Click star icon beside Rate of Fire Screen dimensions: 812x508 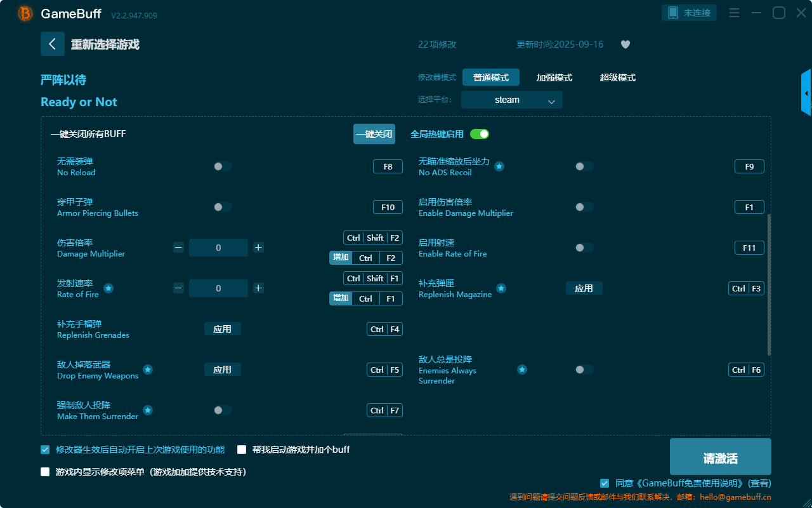[108, 288]
